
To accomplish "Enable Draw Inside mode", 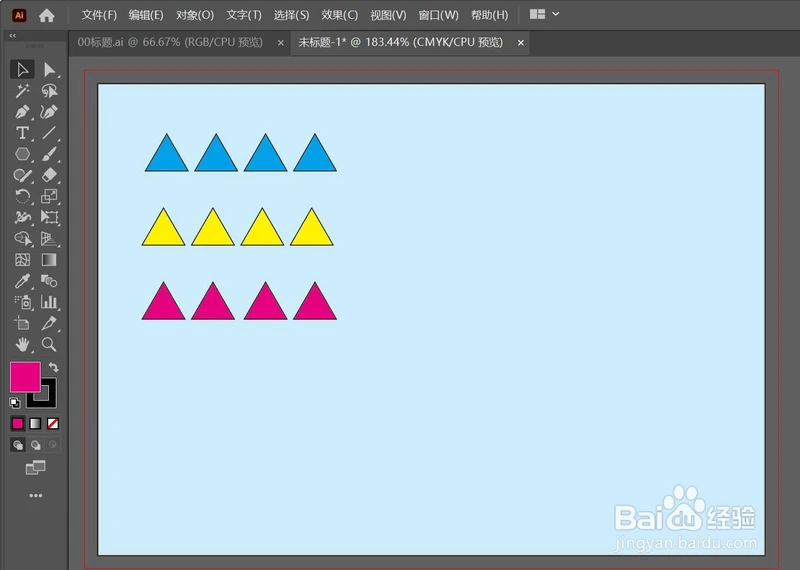I will click(x=53, y=445).
